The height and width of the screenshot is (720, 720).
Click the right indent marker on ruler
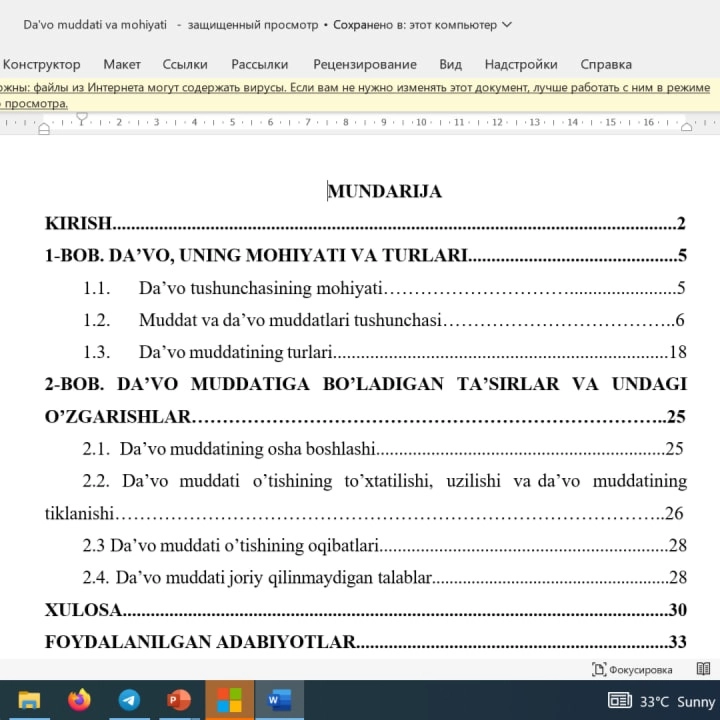[x=686, y=127]
